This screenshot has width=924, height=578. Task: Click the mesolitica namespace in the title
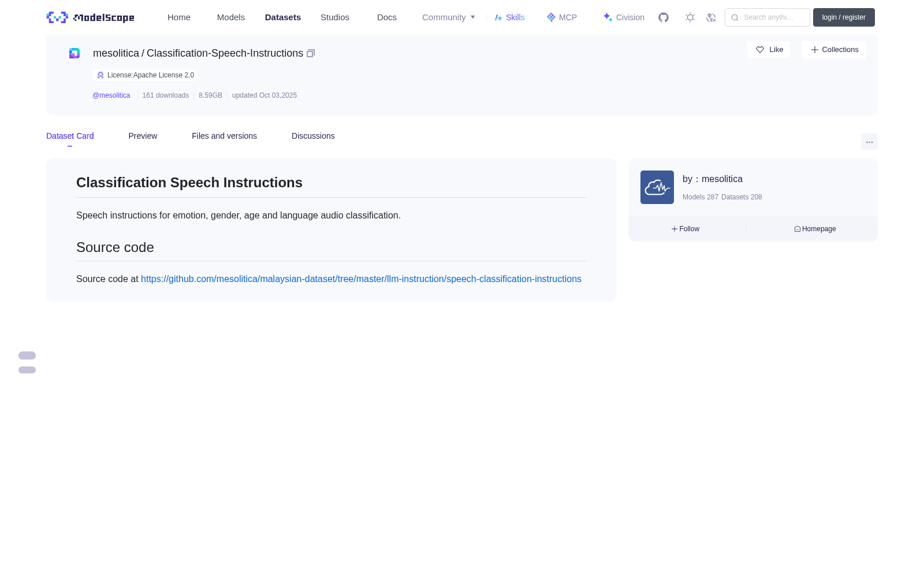[116, 53]
